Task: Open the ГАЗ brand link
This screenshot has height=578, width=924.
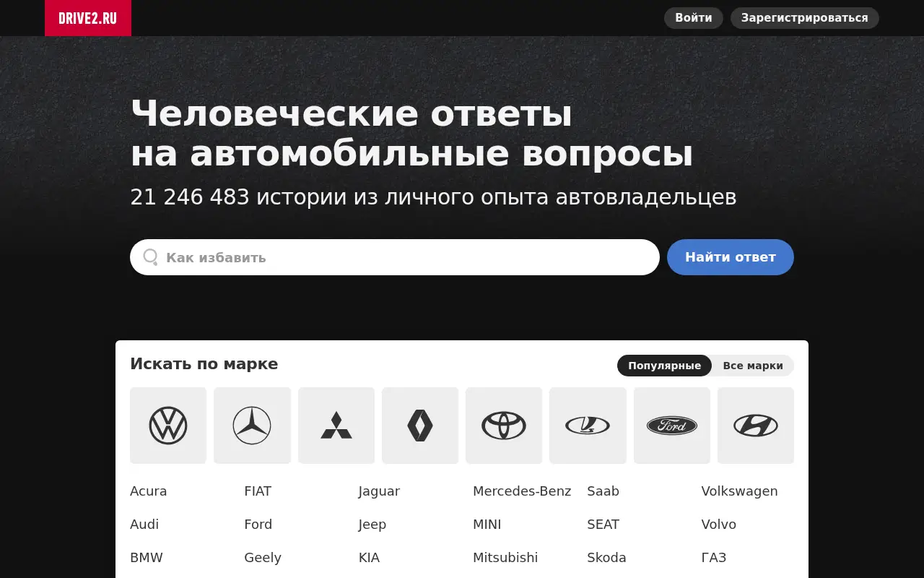Action: (714, 558)
